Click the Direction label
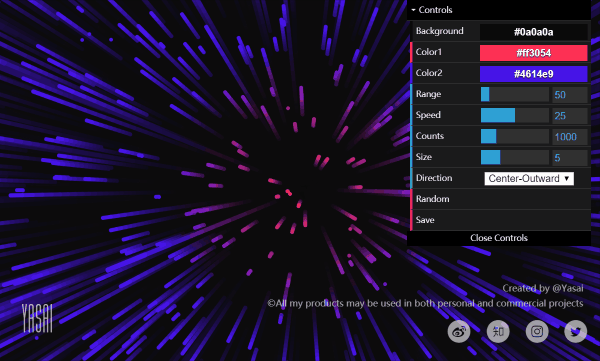The image size is (600, 361). (x=434, y=178)
